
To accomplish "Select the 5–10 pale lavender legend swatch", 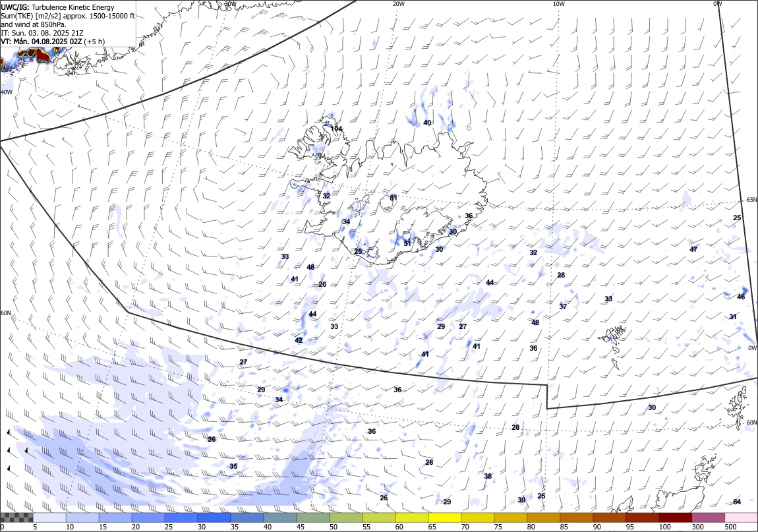I will 49,517.
